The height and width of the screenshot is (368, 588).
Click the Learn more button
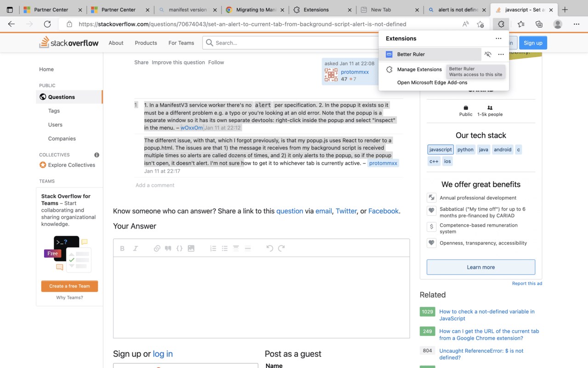[481, 267]
